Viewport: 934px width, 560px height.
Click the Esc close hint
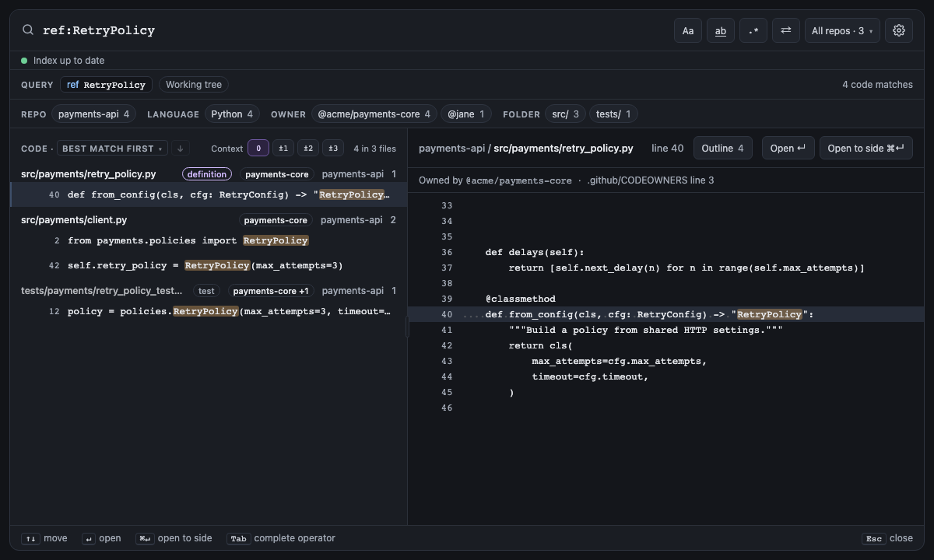pos(887,538)
